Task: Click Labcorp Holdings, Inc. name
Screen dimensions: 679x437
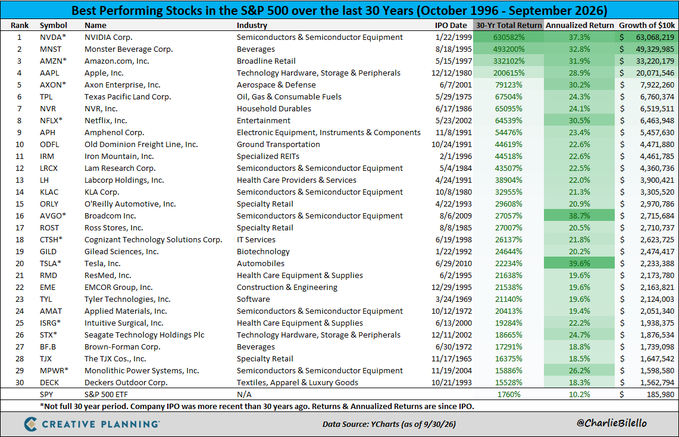Action: tap(124, 180)
